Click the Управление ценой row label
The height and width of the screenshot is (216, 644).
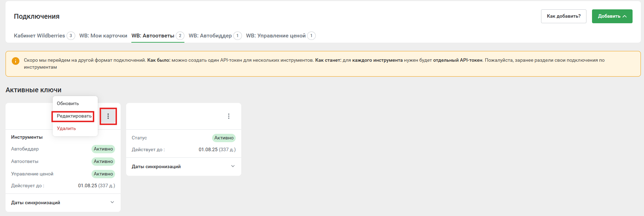pyautogui.click(x=32, y=174)
